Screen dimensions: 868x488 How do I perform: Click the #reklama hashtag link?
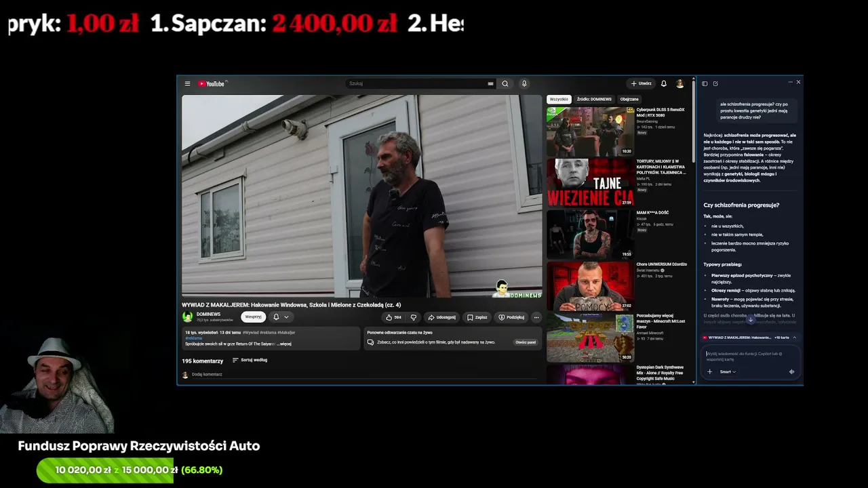(193, 338)
